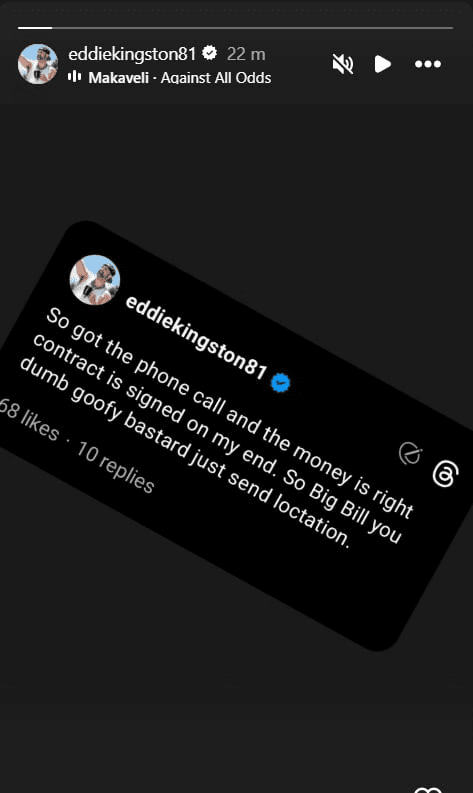Click the blue verified badge inside the Threads post
Screen dimensions: 473x793
click(281, 383)
